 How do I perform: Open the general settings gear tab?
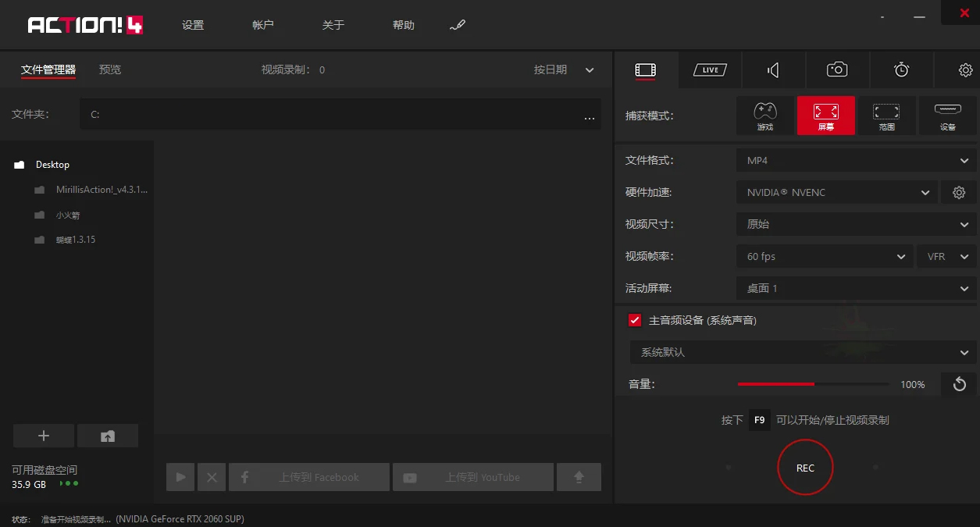coord(965,70)
